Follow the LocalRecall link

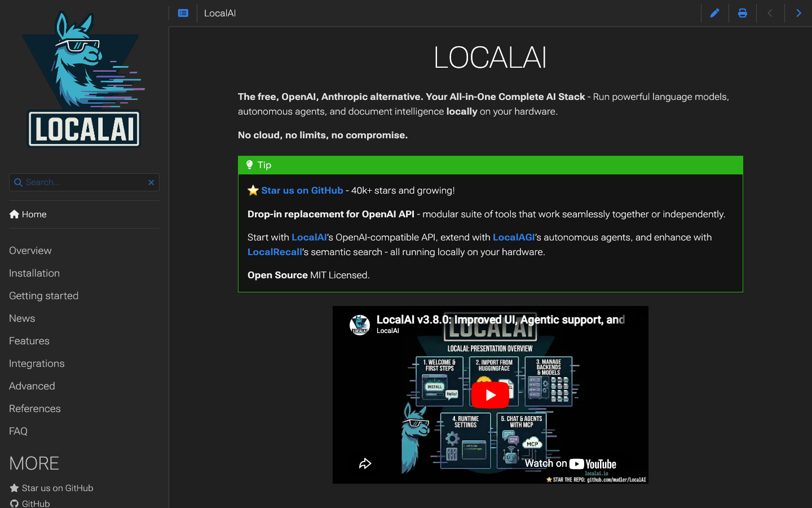(x=275, y=252)
